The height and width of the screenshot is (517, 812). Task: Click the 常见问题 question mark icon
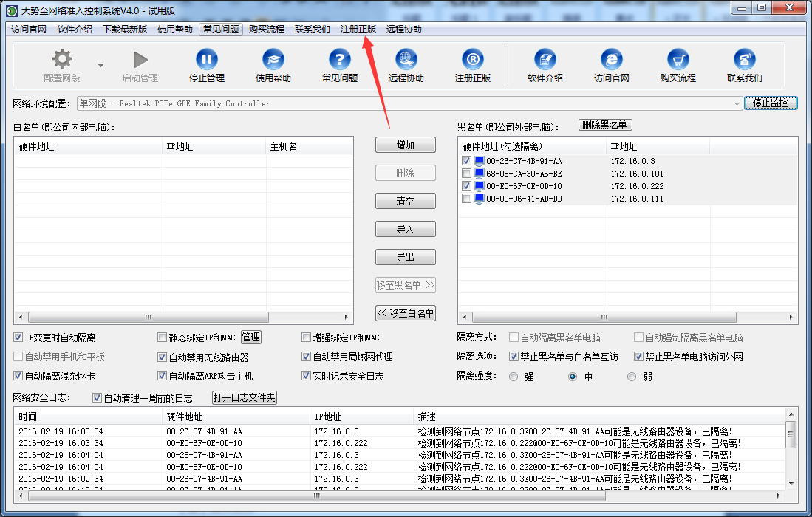pos(340,59)
